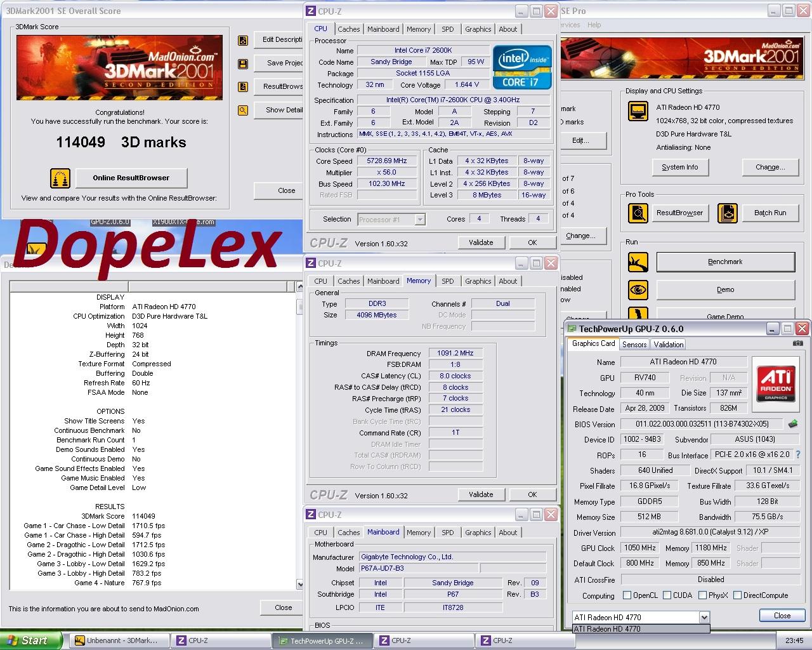
Task: Click the Benchmark runner icon
Action: coord(638,262)
